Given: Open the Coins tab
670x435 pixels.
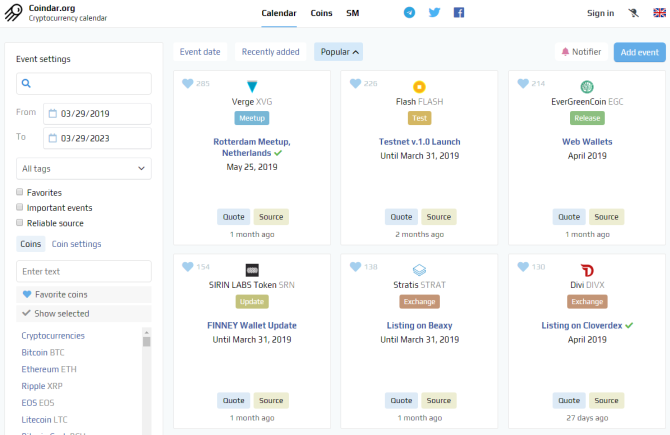Looking at the screenshot, I should click(321, 13).
